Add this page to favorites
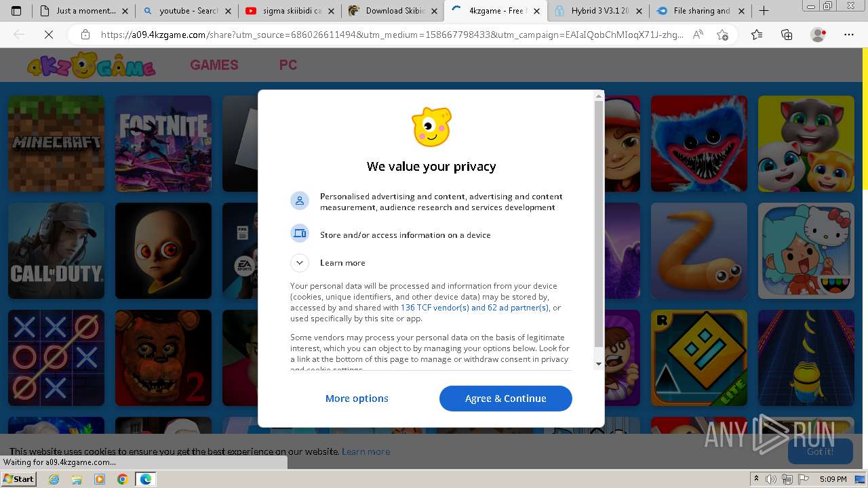Viewport: 868px width, 488px height. click(x=722, y=35)
